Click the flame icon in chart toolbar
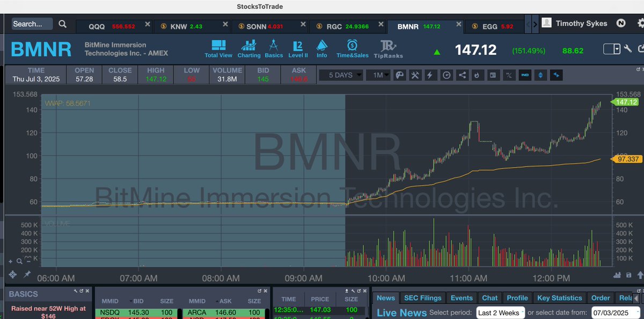The width and height of the screenshot is (644, 319). click(x=477, y=75)
